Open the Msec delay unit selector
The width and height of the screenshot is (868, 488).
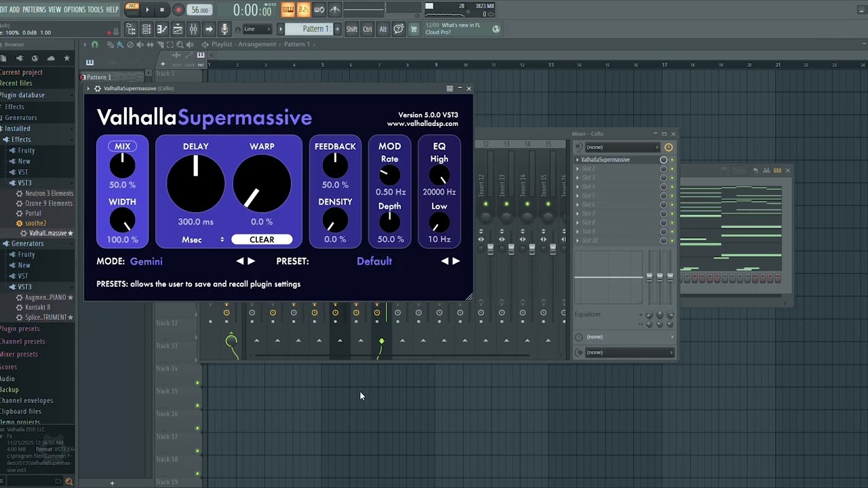click(202, 239)
